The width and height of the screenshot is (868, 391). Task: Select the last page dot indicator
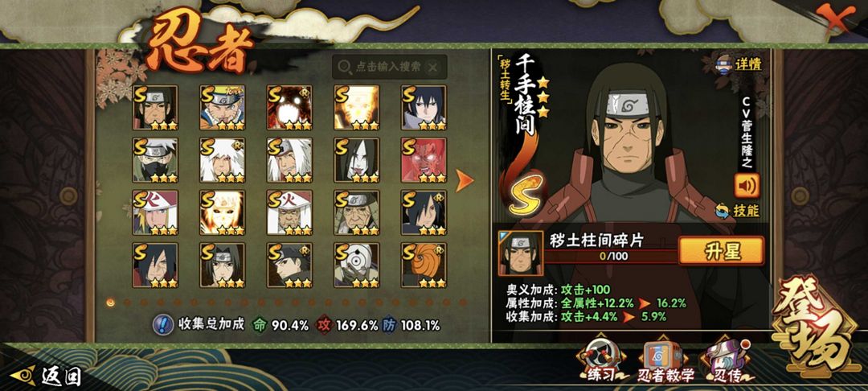(464, 303)
